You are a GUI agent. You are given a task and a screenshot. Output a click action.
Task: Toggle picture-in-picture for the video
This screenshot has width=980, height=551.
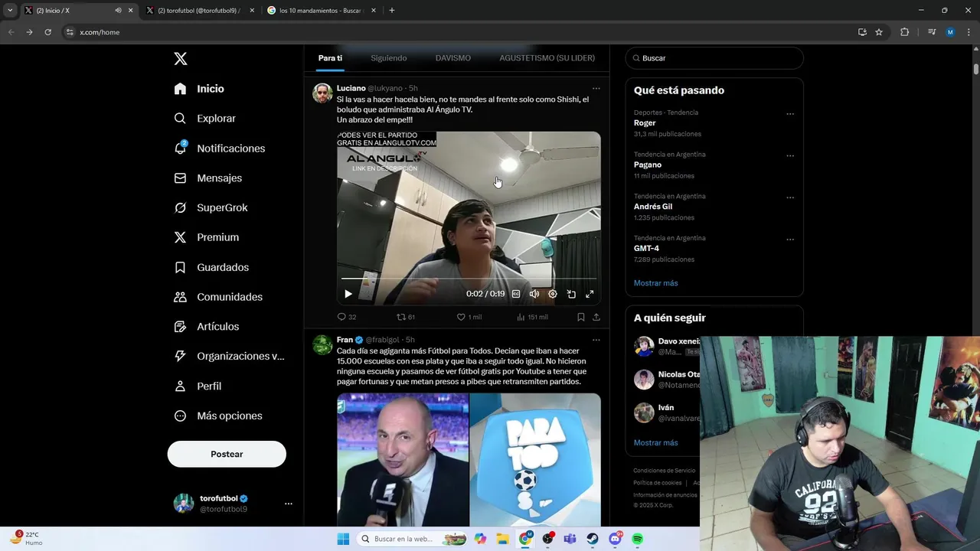pos(571,294)
